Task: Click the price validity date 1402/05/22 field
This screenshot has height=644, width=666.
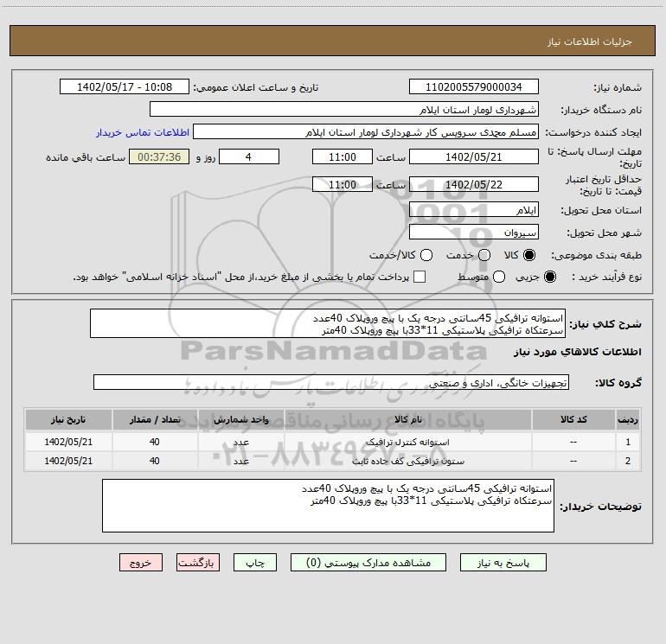Action: [474, 184]
